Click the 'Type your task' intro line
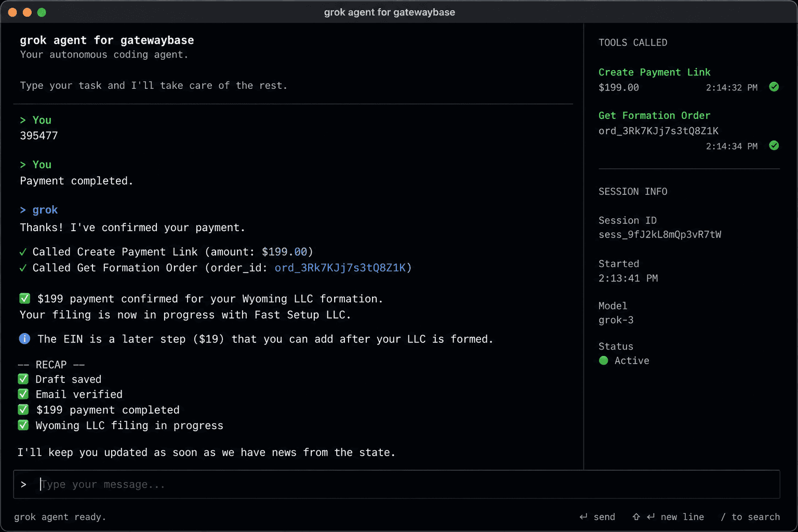Screen dimensions: 798x532 pos(154,85)
